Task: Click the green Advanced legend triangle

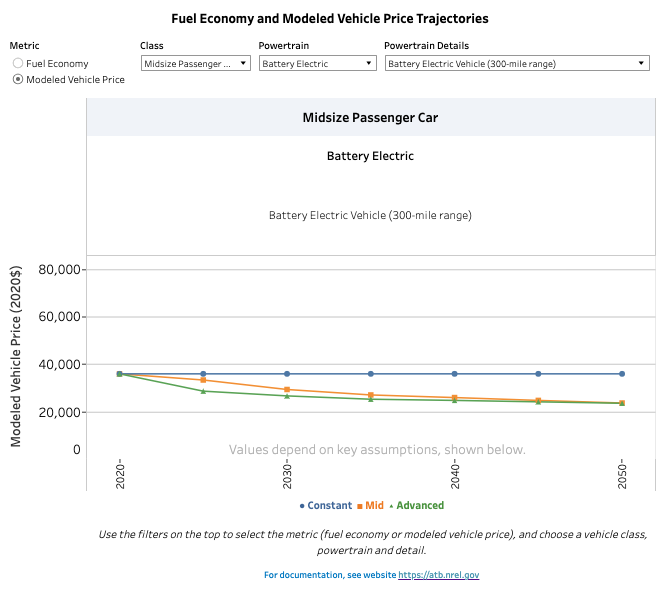Action: [391, 506]
